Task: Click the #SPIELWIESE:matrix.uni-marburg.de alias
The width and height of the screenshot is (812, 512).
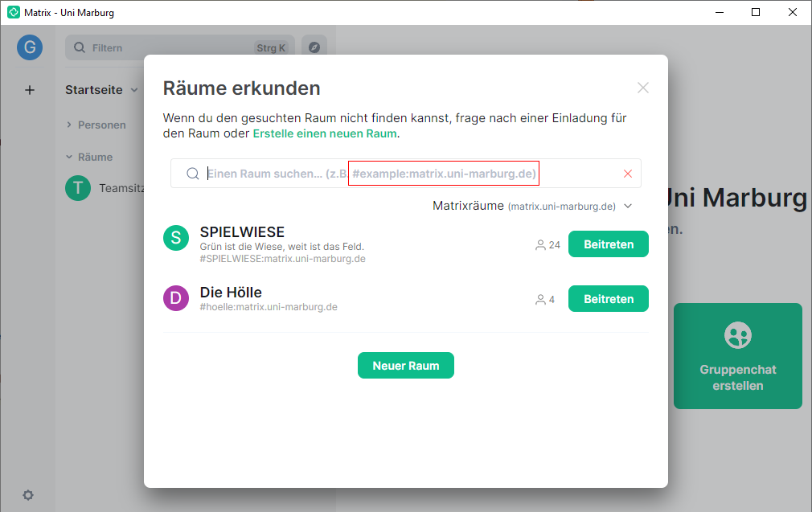Action: click(283, 259)
